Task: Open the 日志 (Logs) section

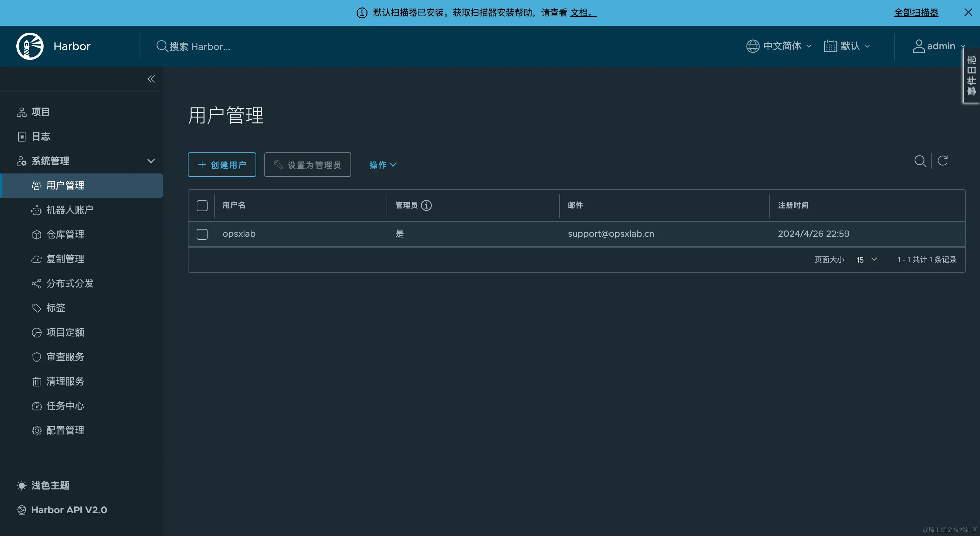Action: tap(40, 136)
